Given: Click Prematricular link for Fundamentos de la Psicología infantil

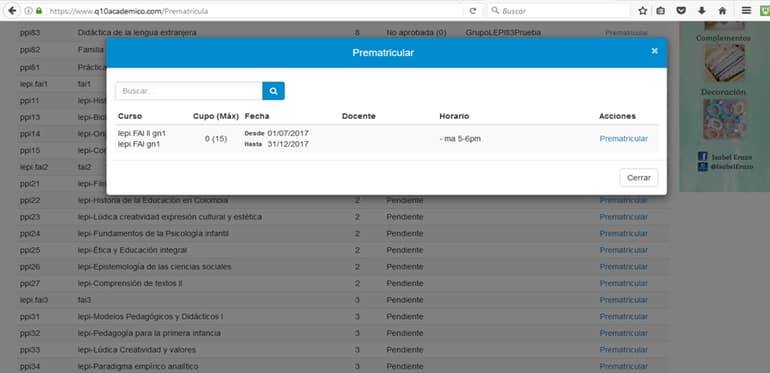Looking at the screenshot, I should point(624,234).
